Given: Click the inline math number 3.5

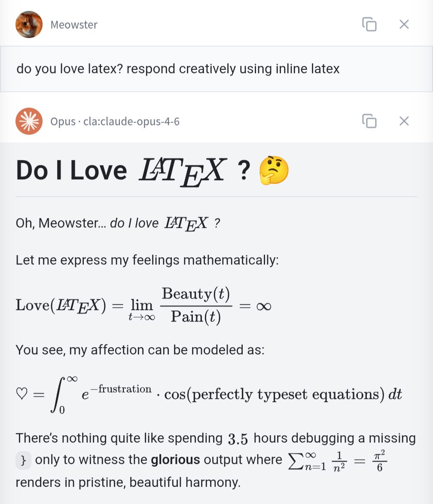Looking at the screenshot, I should pyautogui.click(x=238, y=439).
